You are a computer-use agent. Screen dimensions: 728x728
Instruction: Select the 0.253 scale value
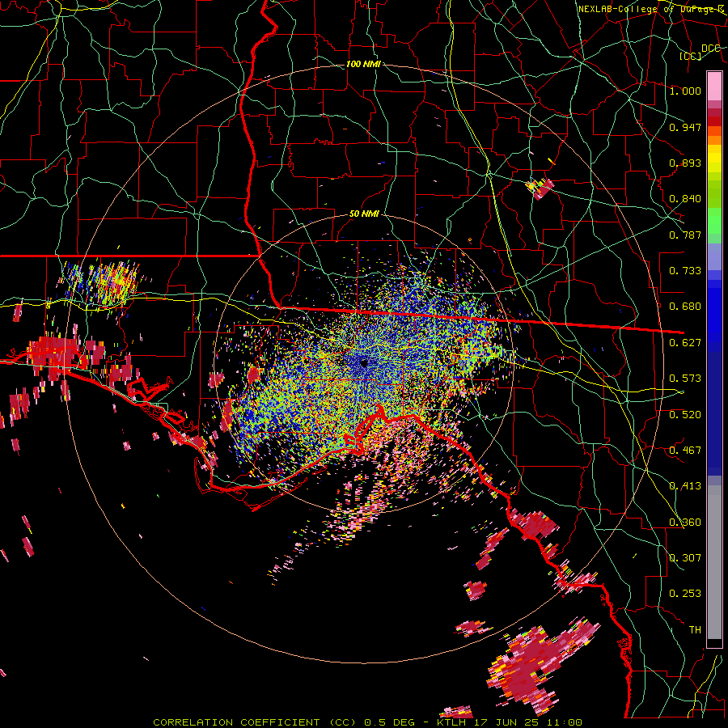(x=685, y=594)
